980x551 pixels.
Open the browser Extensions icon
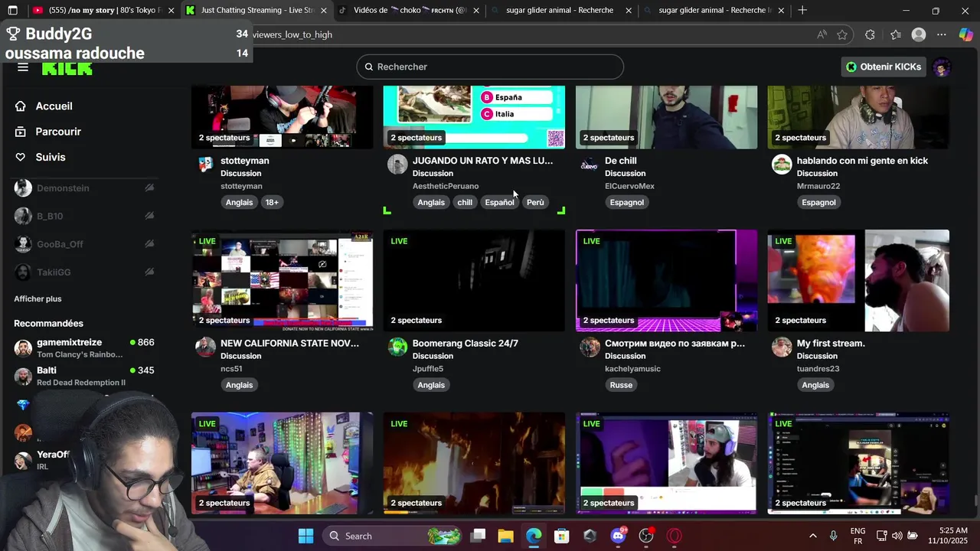(x=870, y=34)
